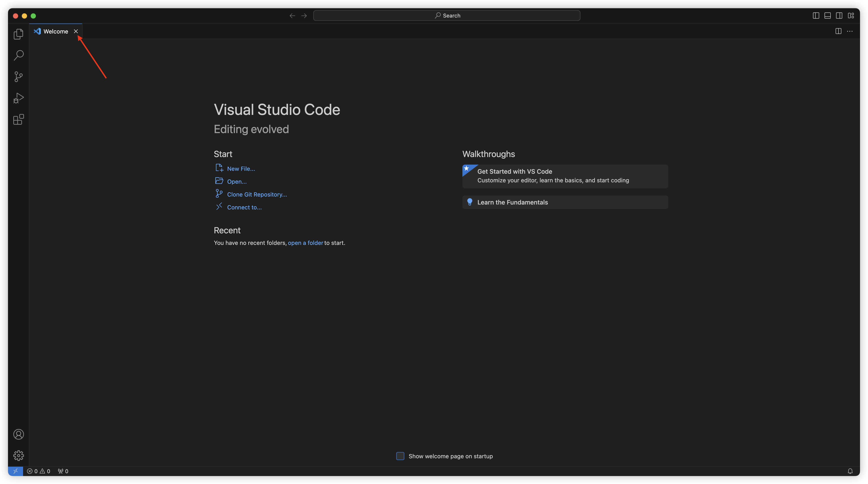Open Source Control view
Viewport: 868px width, 484px height.
(x=19, y=77)
